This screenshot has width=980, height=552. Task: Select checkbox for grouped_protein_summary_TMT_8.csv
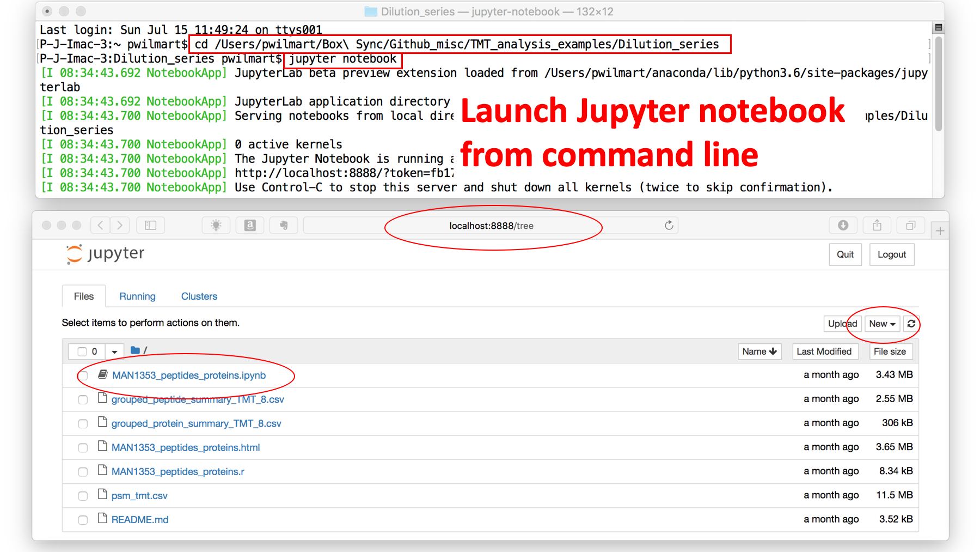[x=83, y=424]
